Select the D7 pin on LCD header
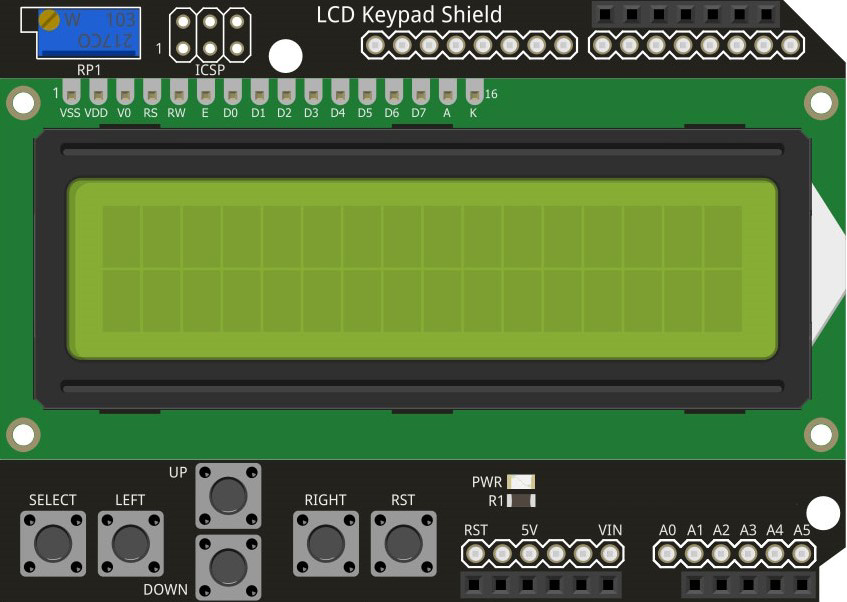This screenshot has width=847, height=602. 419,93
